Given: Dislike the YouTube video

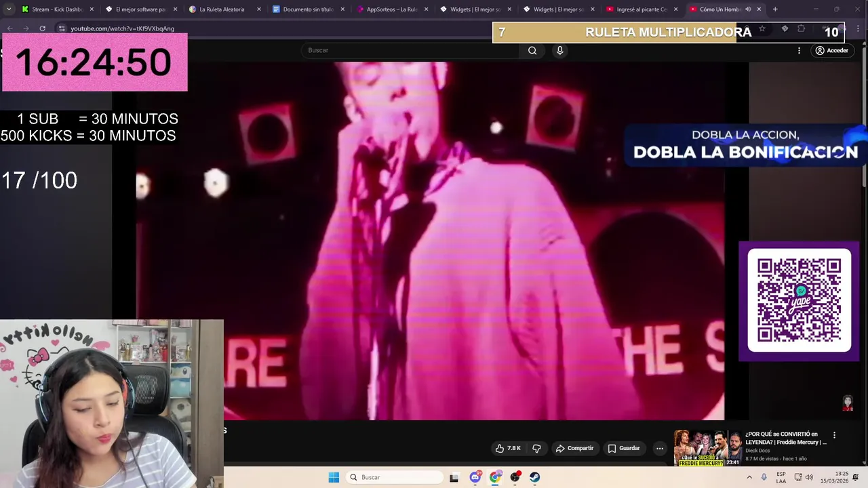Looking at the screenshot, I should (536, 448).
